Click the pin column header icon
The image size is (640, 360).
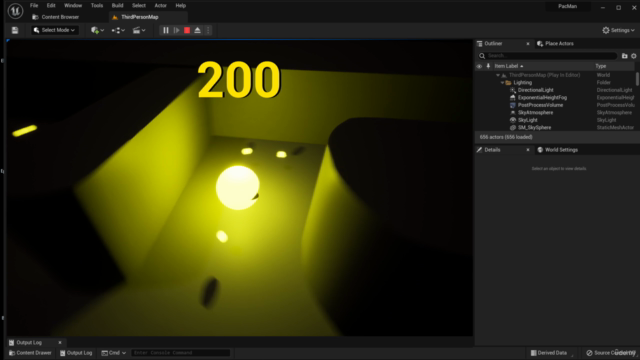pos(488,66)
